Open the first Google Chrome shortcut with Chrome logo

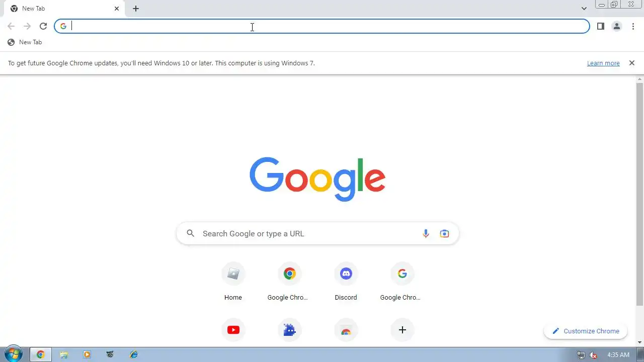289,274
